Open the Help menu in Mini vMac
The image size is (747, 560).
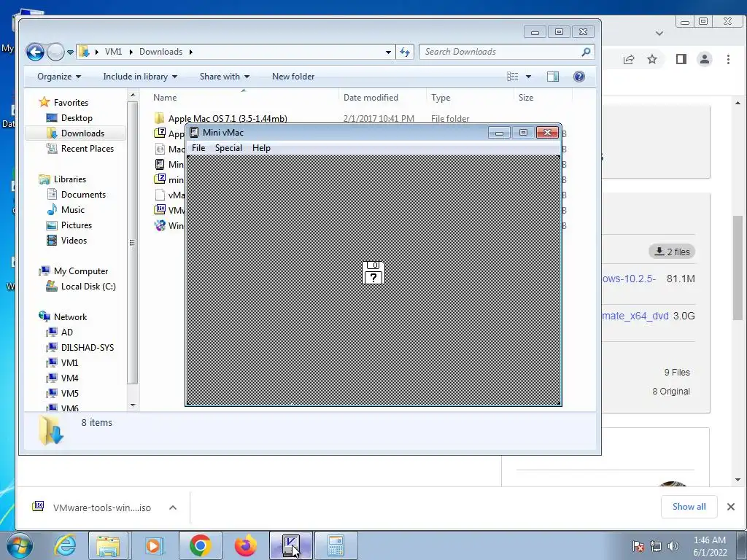261,148
